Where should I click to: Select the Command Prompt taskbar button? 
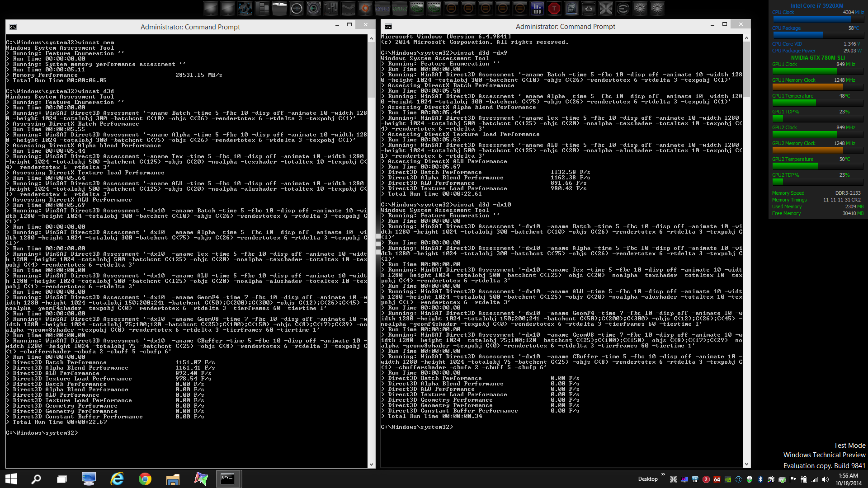(x=228, y=479)
